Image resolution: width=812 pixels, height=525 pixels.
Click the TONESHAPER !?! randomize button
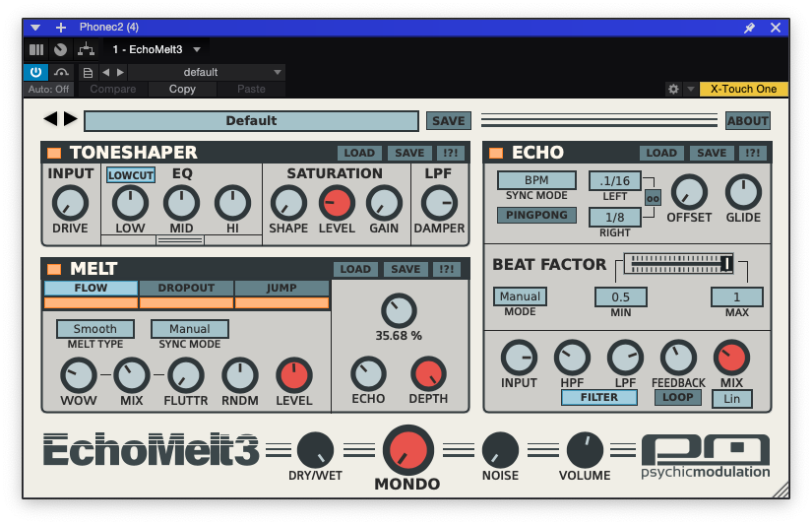point(450,153)
